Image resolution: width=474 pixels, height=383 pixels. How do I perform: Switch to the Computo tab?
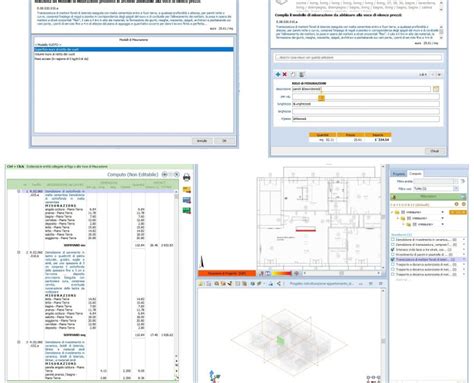pos(415,174)
